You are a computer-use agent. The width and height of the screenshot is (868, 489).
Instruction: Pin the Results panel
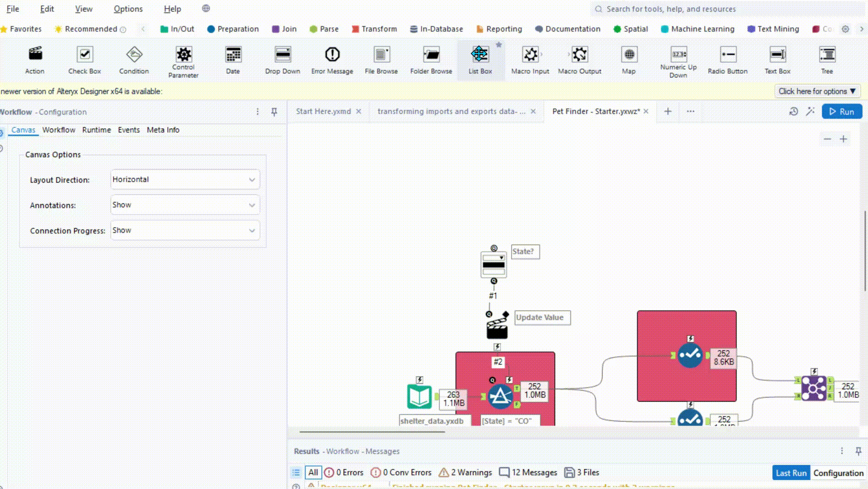[x=858, y=451]
